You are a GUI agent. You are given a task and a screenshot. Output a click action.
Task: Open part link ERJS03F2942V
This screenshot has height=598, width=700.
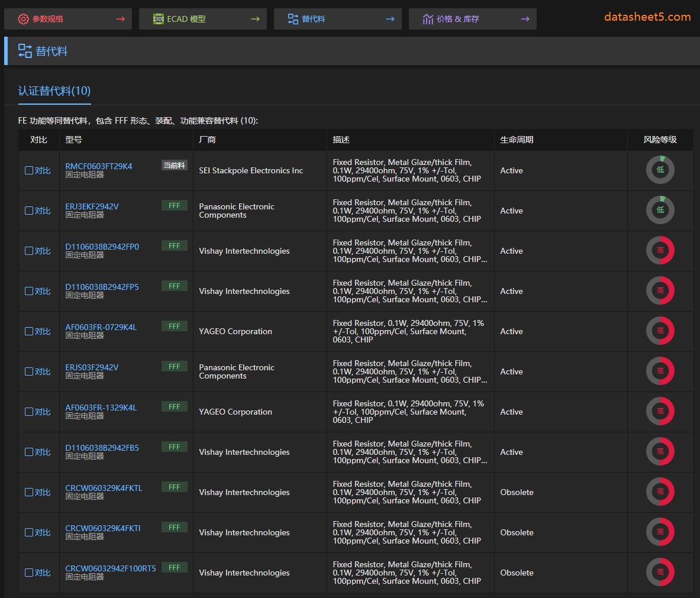[92, 367]
